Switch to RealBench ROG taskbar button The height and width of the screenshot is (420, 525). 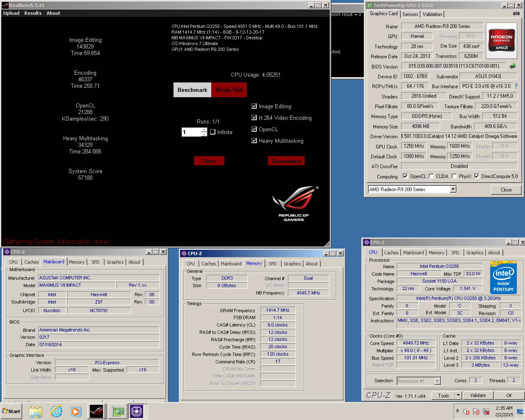point(97,411)
